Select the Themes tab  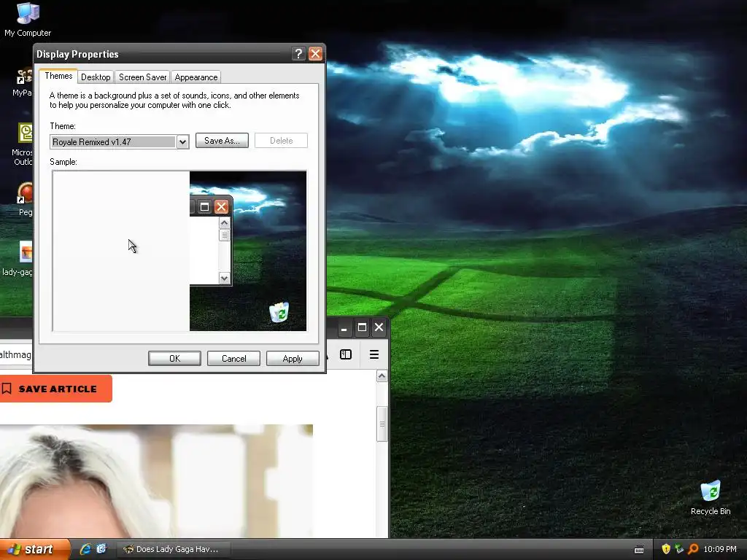point(58,76)
